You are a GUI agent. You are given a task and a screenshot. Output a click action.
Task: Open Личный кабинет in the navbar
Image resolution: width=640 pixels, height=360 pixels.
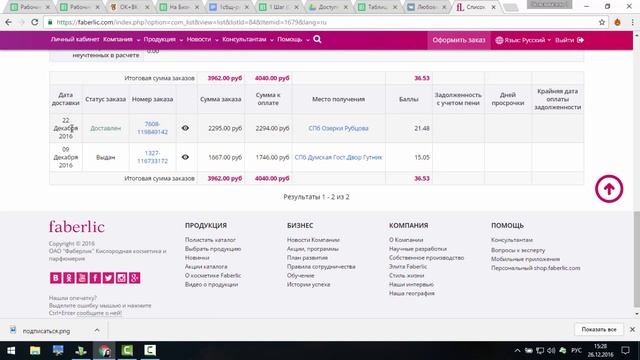[75, 40]
